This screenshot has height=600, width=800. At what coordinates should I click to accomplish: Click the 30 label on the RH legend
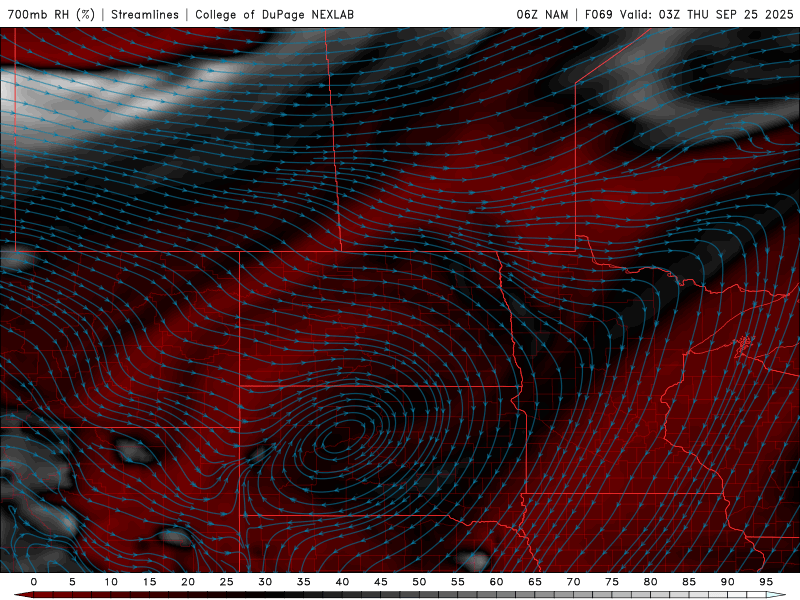click(265, 582)
